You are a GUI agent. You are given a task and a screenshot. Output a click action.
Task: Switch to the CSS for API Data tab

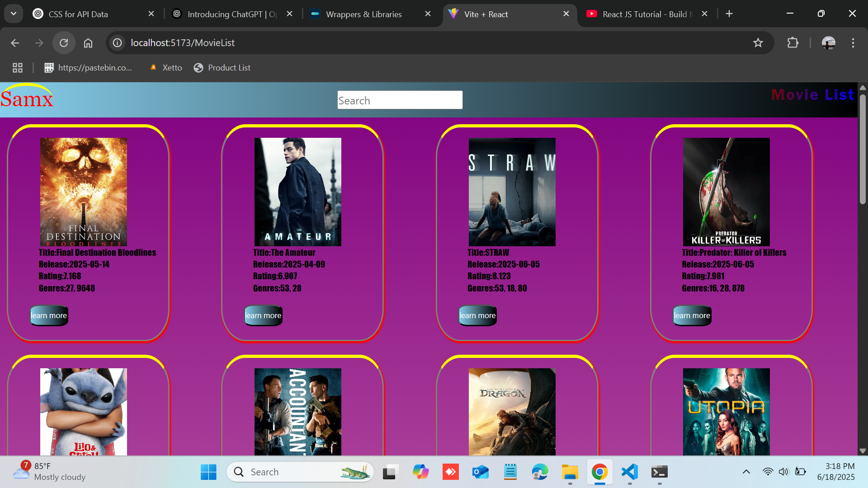(78, 14)
